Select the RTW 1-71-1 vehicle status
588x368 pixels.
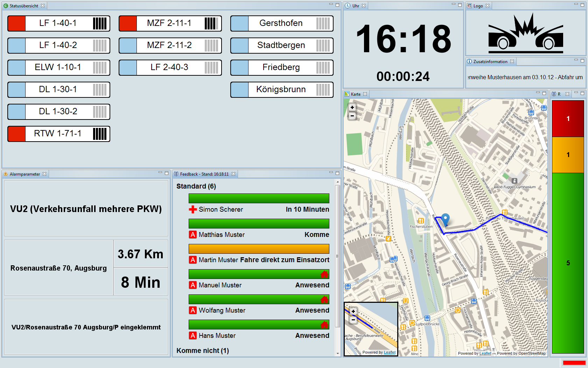tap(59, 134)
